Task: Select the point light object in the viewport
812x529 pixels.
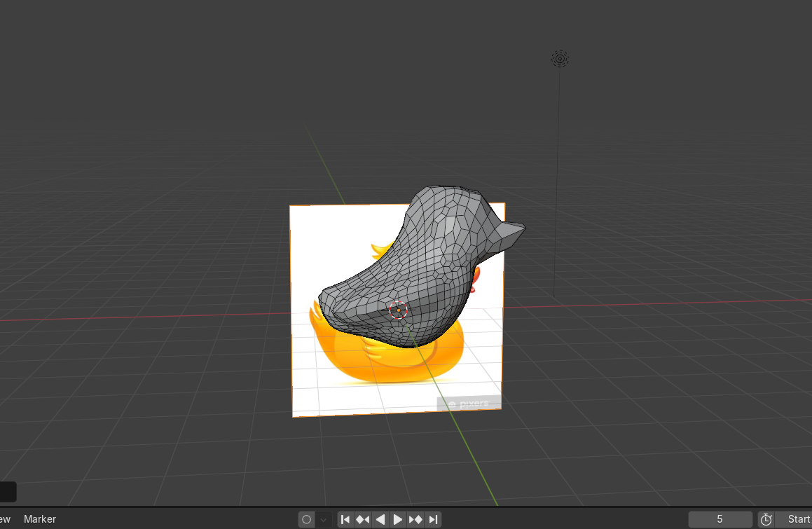Action: pos(560,59)
